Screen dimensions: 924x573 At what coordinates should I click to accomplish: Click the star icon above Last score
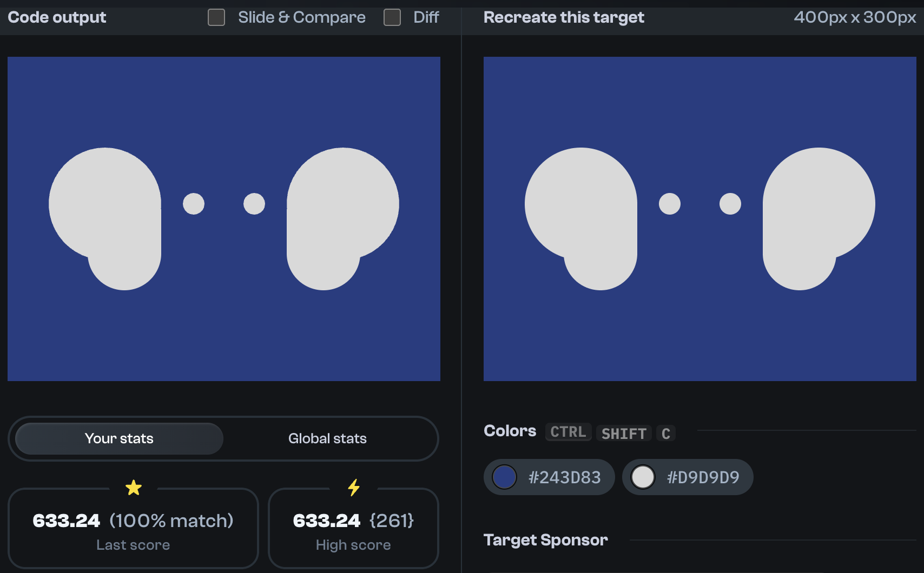tap(133, 488)
